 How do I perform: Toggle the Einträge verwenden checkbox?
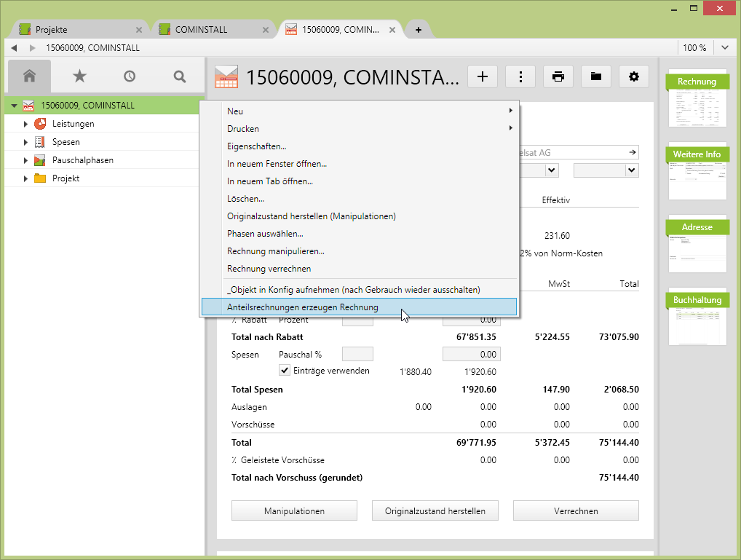click(285, 371)
